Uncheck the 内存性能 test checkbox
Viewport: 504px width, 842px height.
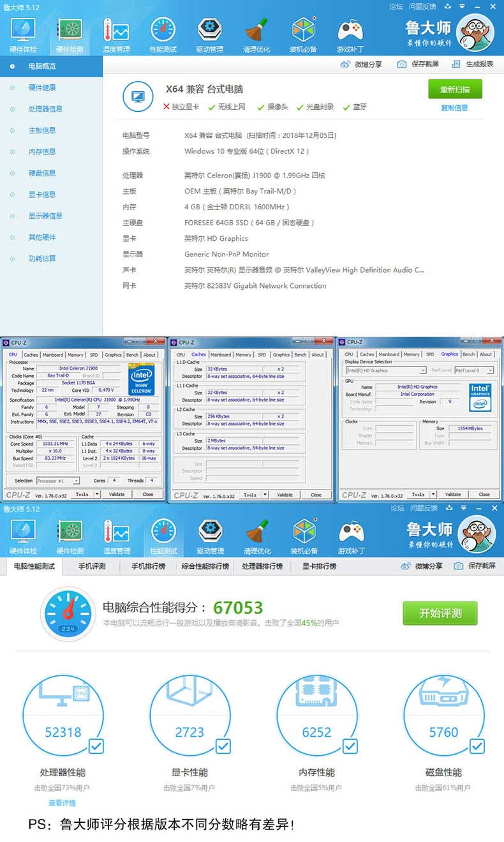pos(350,746)
